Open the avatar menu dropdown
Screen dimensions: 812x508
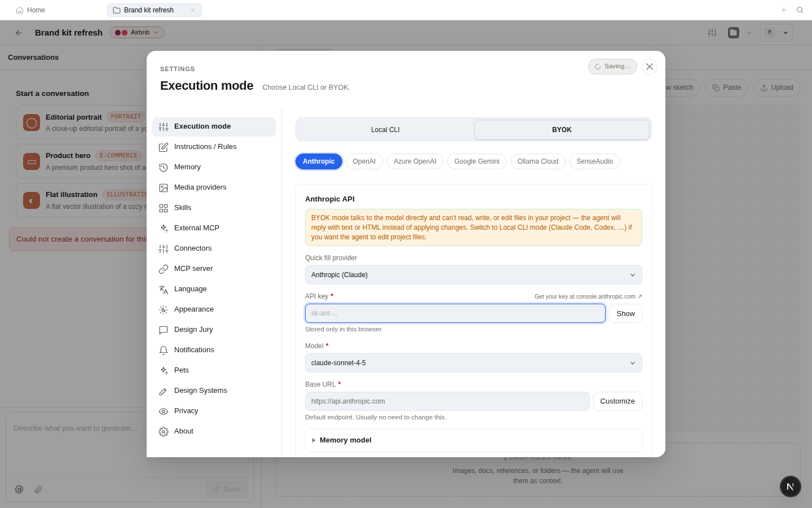(776, 33)
